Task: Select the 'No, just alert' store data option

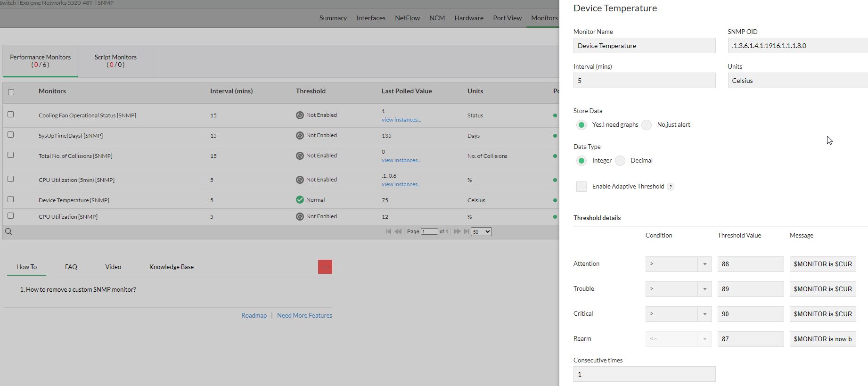Action: (647, 125)
